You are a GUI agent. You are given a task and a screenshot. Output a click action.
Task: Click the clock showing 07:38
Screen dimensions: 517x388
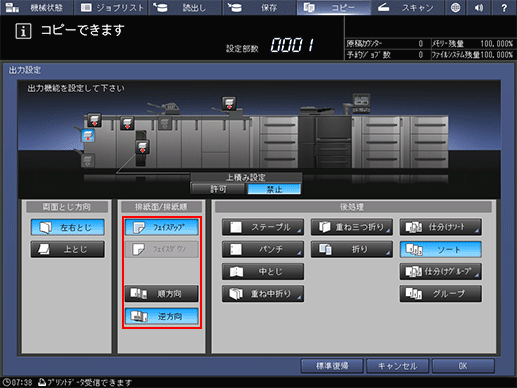[18, 382]
